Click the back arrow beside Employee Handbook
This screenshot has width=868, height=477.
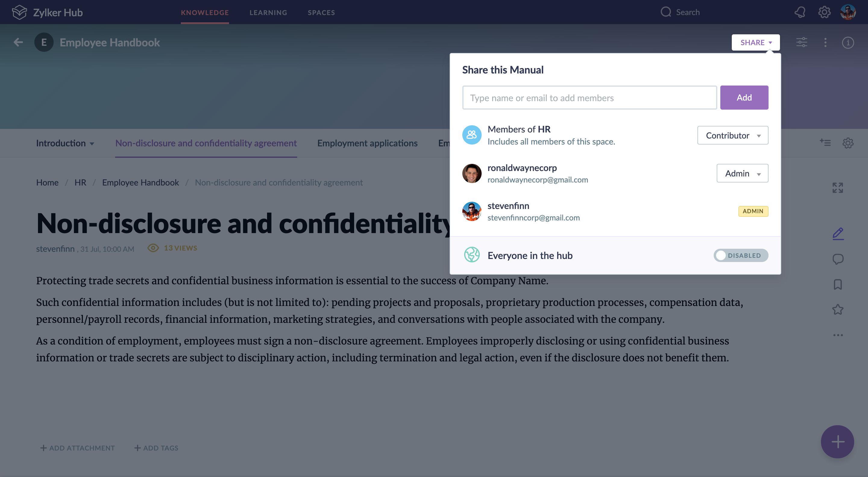click(18, 42)
